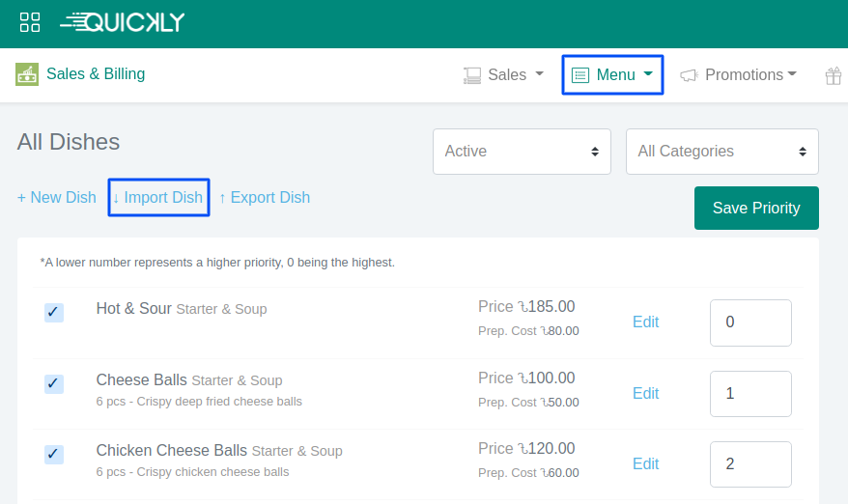Toggle the Hot & Sour checkbox

click(54, 313)
